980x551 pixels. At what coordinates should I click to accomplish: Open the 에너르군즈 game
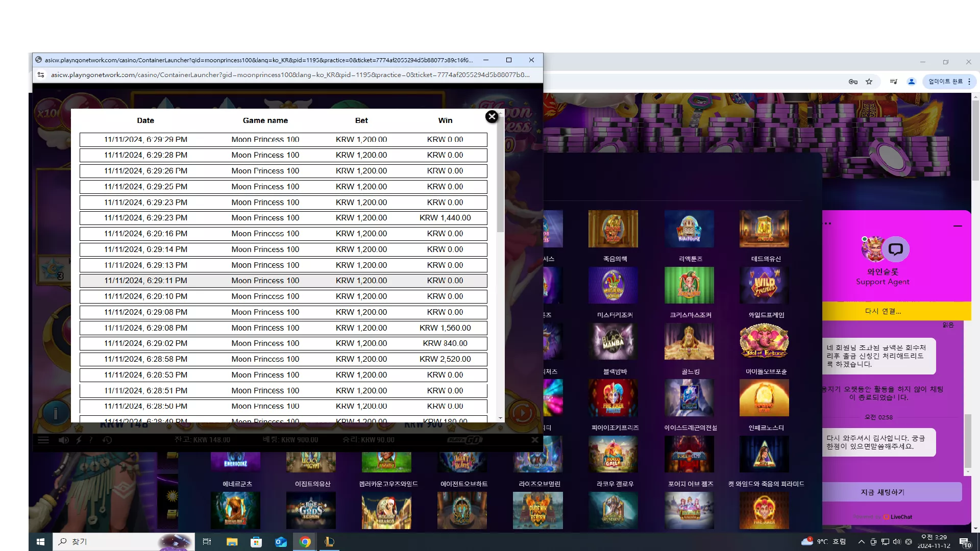click(235, 462)
